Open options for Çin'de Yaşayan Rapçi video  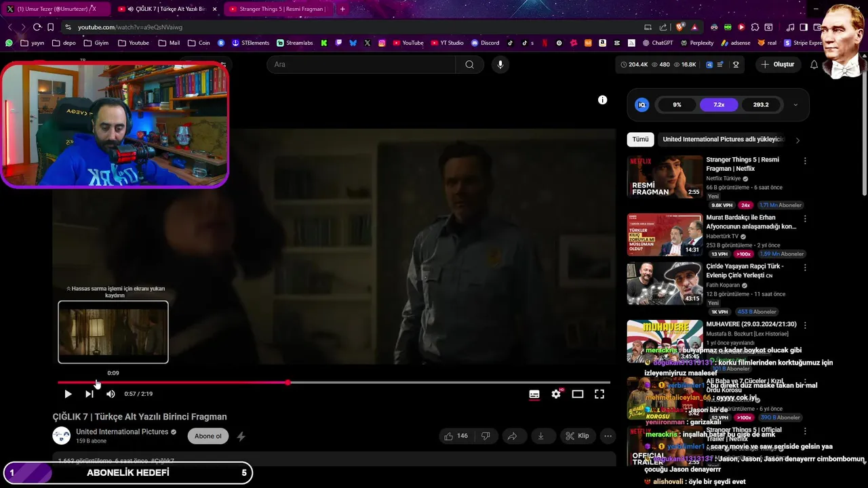[805, 268]
